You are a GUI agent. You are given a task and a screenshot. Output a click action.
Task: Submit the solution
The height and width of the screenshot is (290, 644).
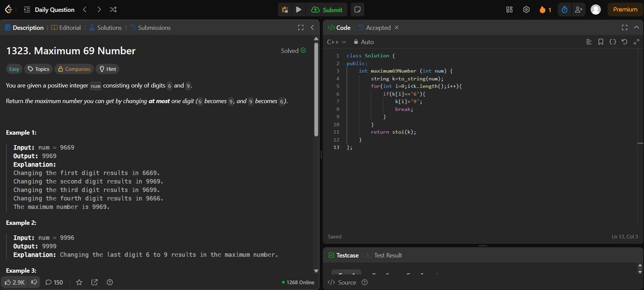pos(327,10)
